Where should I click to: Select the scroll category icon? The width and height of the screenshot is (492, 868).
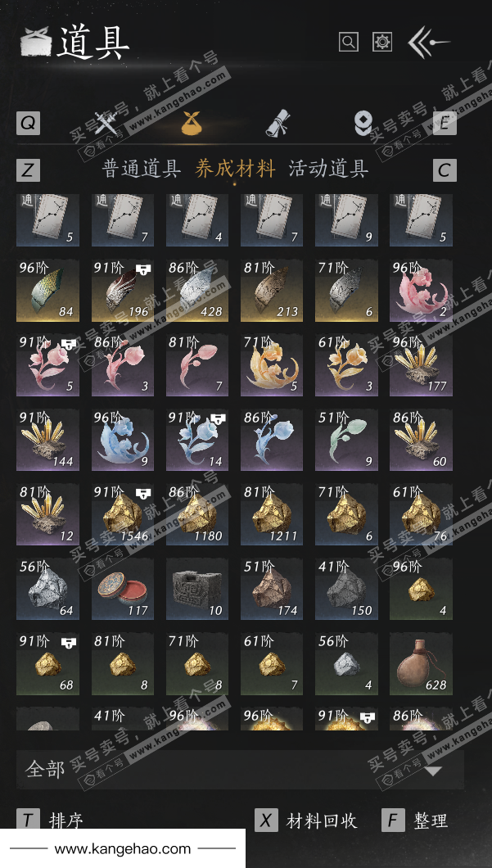(x=278, y=123)
